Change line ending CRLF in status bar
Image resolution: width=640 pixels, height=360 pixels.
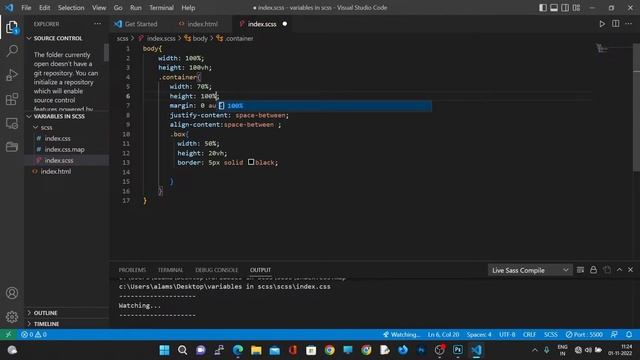(x=529, y=334)
